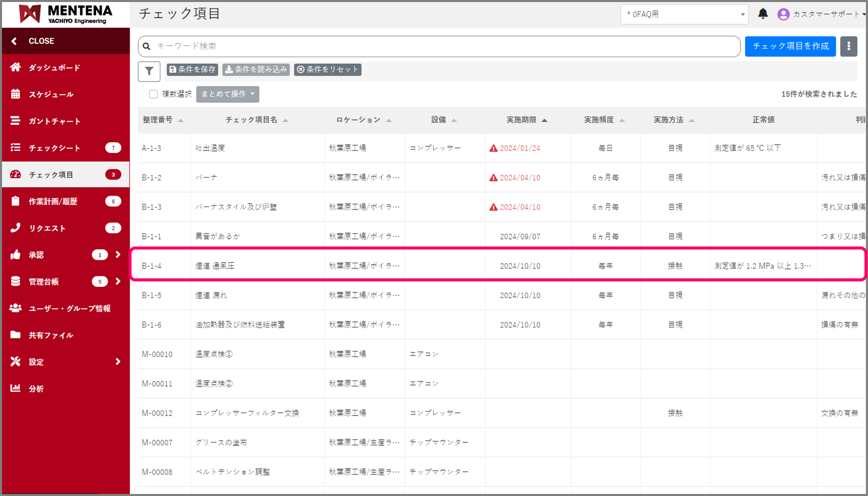The height and width of the screenshot is (496, 868).
Task: Open the まとめて操作 bulk actions dropdown
Action: (x=228, y=94)
